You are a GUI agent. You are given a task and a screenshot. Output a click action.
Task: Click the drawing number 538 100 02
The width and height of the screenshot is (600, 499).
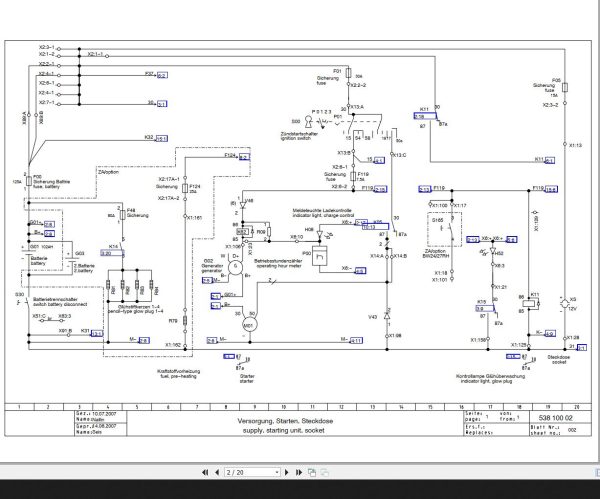point(556,418)
